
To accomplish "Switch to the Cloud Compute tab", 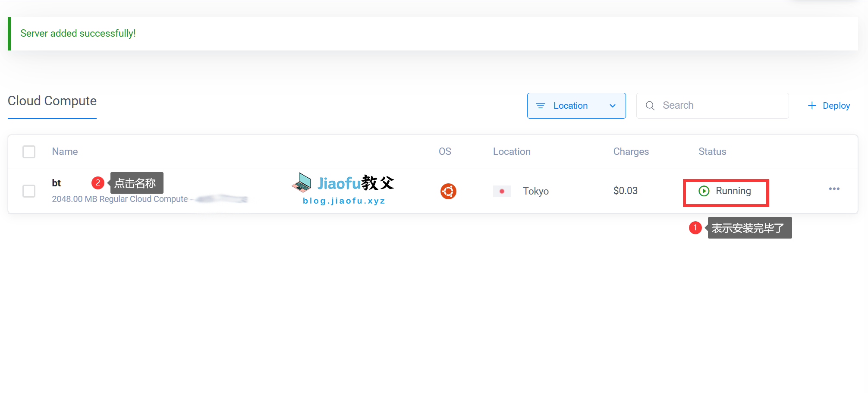I will (x=52, y=101).
